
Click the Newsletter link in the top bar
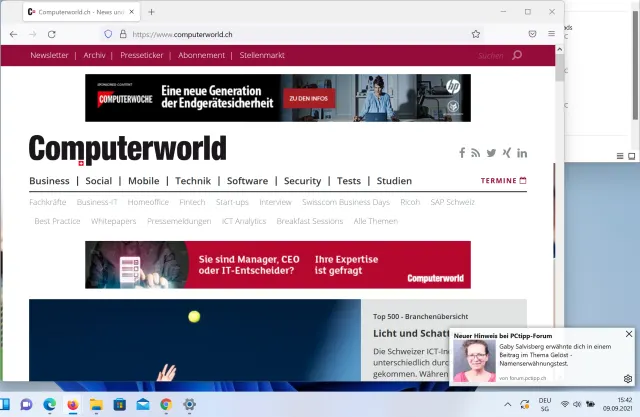[x=49, y=56]
